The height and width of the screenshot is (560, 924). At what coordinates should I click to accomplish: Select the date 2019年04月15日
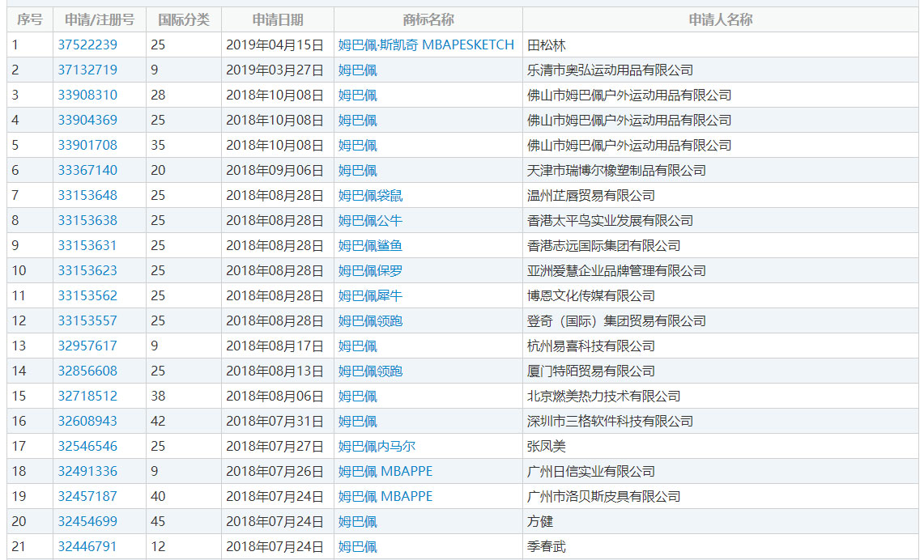pyautogui.click(x=275, y=45)
